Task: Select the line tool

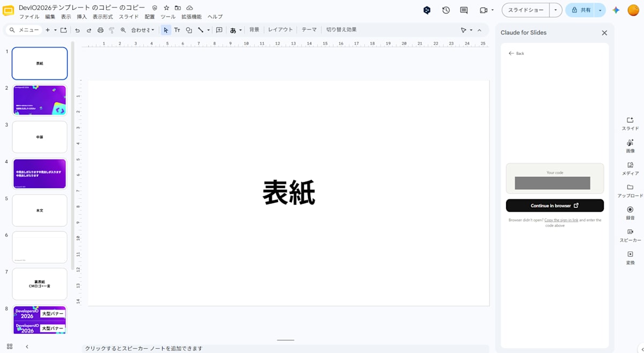Action: coord(201,30)
